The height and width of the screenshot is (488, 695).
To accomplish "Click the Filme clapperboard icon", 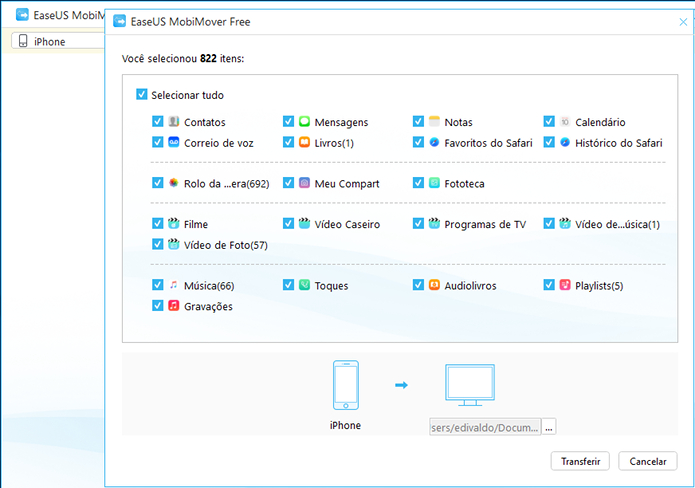I will (174, 223).
